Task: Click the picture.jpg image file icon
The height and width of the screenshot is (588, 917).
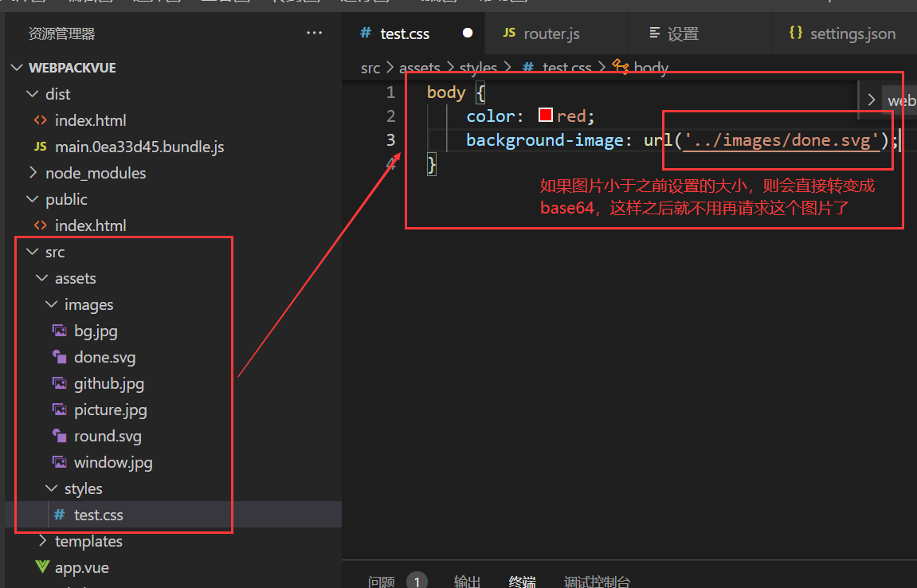Action: (x=60, y=410)
